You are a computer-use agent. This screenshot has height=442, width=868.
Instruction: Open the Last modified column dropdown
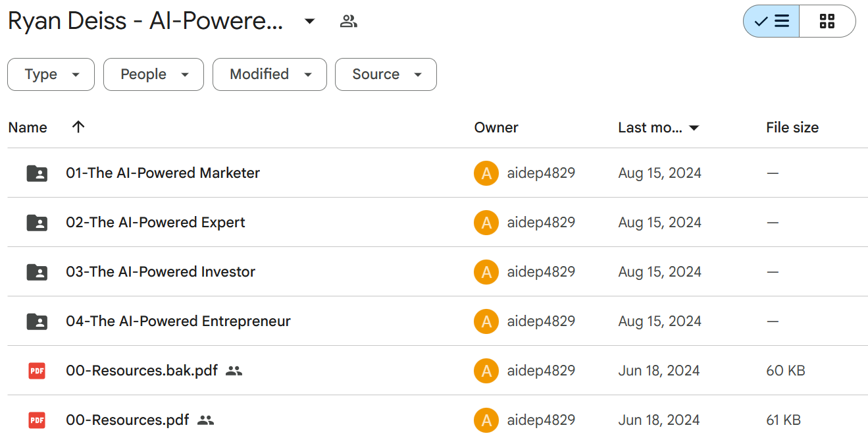click(694, 128)
